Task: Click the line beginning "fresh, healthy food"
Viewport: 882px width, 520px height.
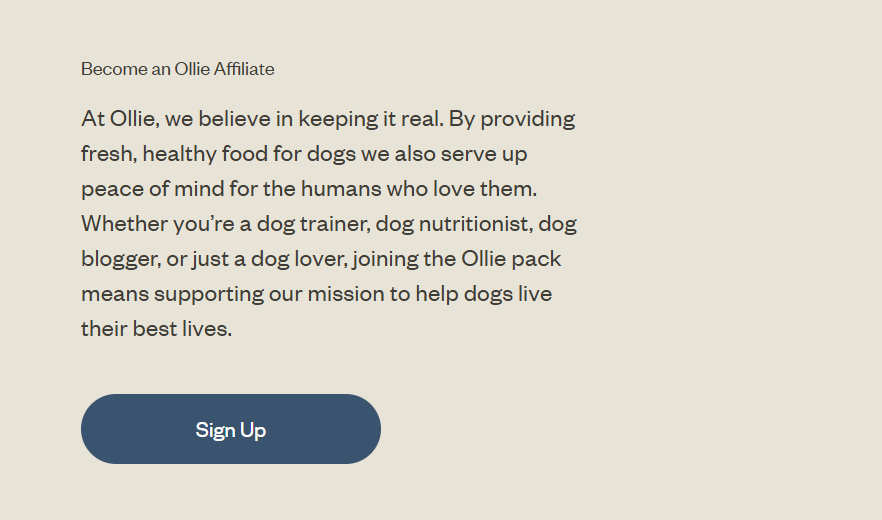Action: click(304, 154)
